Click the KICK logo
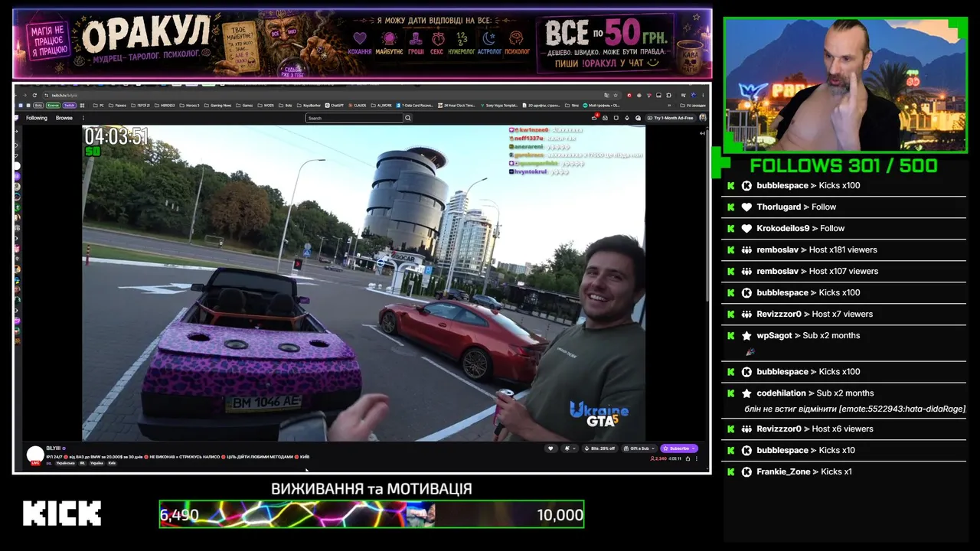The height and width of the screenshot is (551, 980). click(x=62, y=514)
